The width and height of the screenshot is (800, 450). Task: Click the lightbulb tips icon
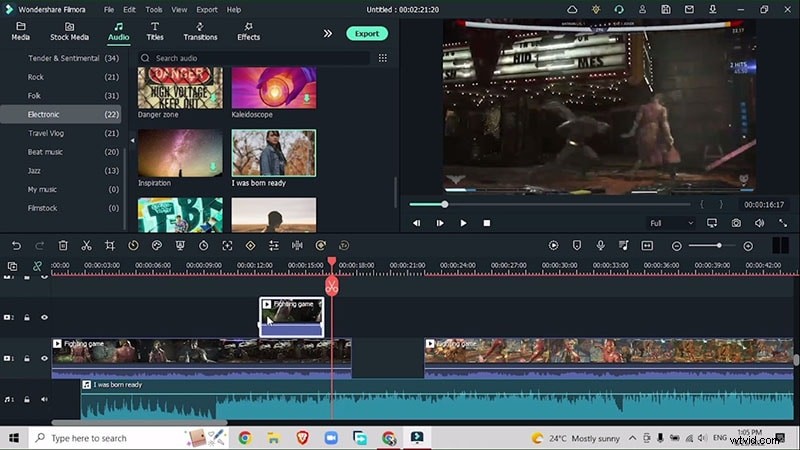[x=595, y=10]
